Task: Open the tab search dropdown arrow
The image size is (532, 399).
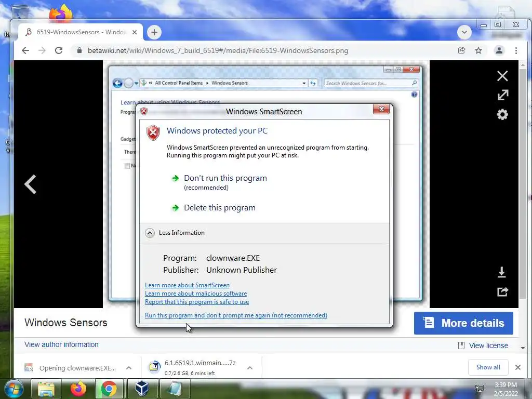Action: (464, 33)
